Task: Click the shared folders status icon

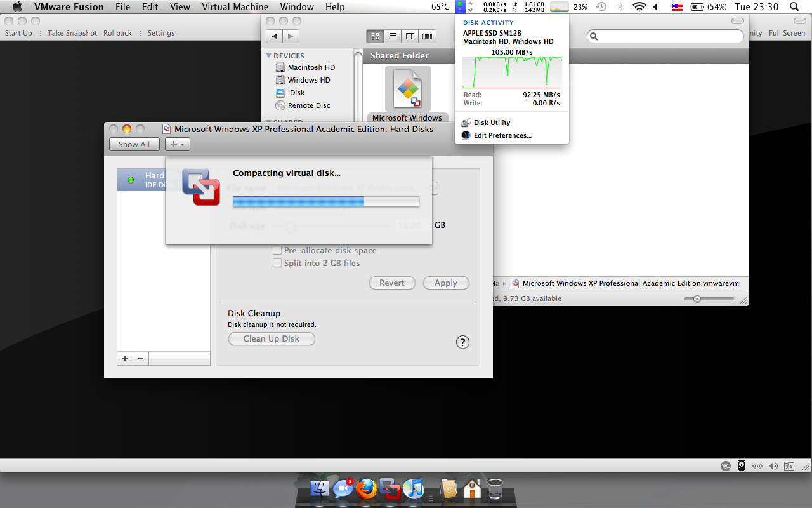Action: coord(789,466)
